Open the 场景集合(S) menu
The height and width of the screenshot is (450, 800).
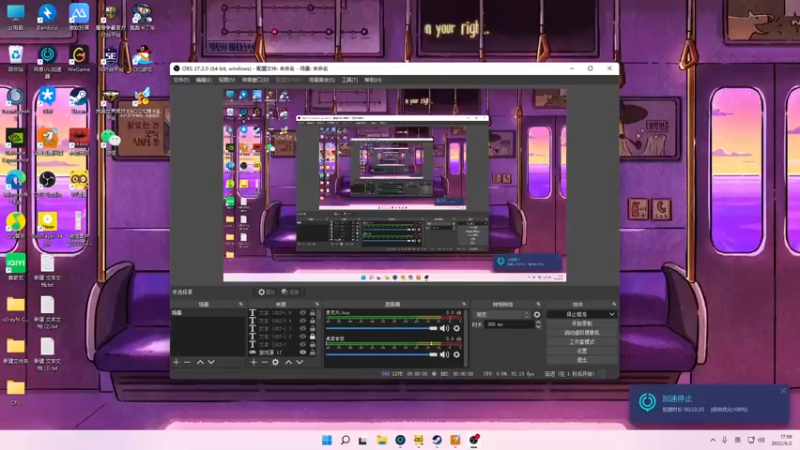pos(321,80)
